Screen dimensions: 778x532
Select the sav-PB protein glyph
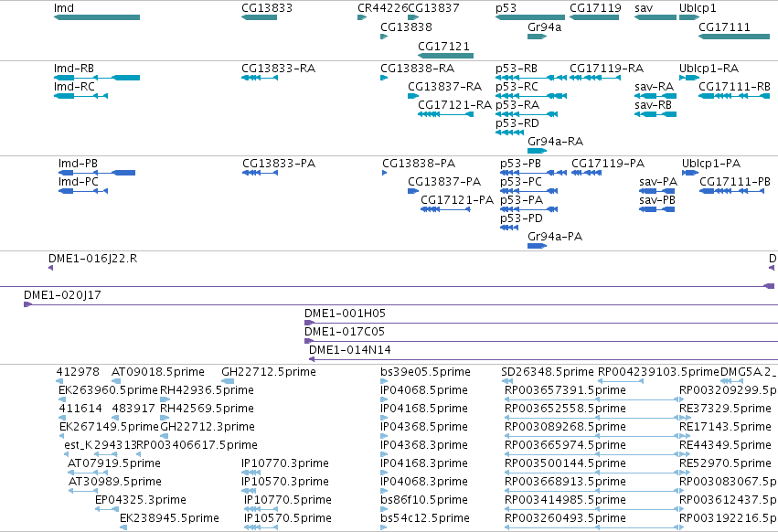(657, 209)
